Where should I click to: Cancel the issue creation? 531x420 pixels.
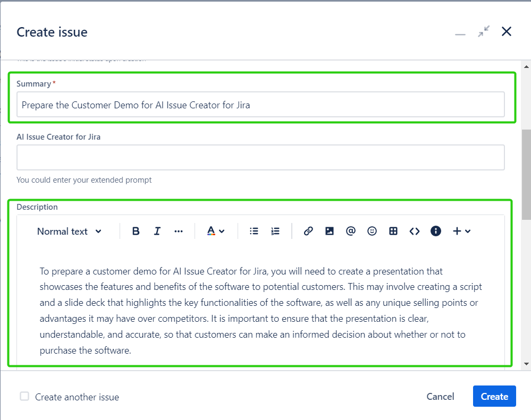(440, 396)
